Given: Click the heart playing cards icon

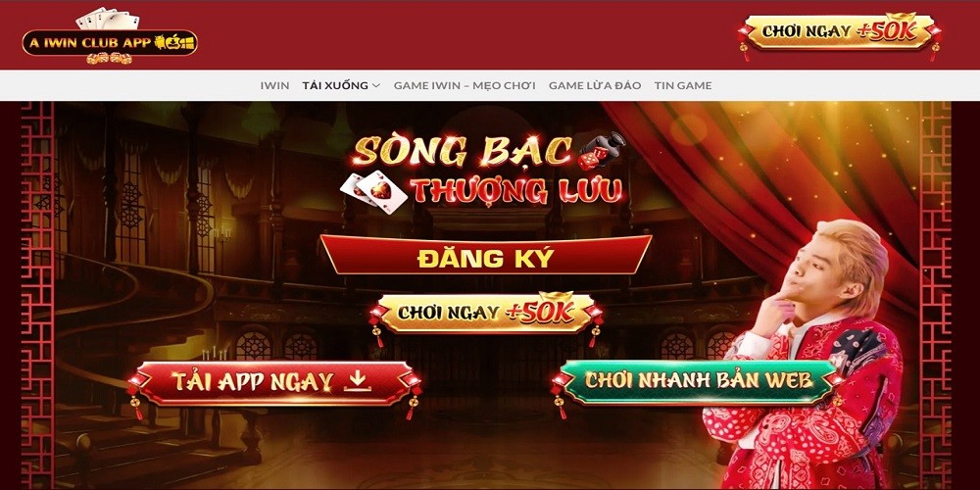Looking at the screenshot, I should pos(373,192).
